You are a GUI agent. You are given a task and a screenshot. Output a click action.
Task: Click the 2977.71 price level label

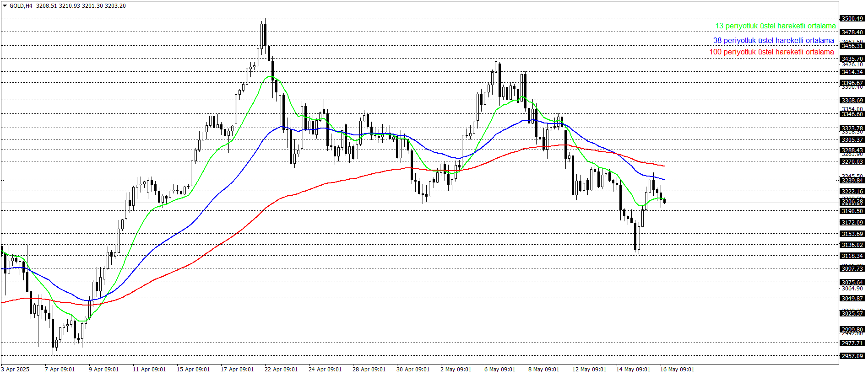(x=852, y=343)
